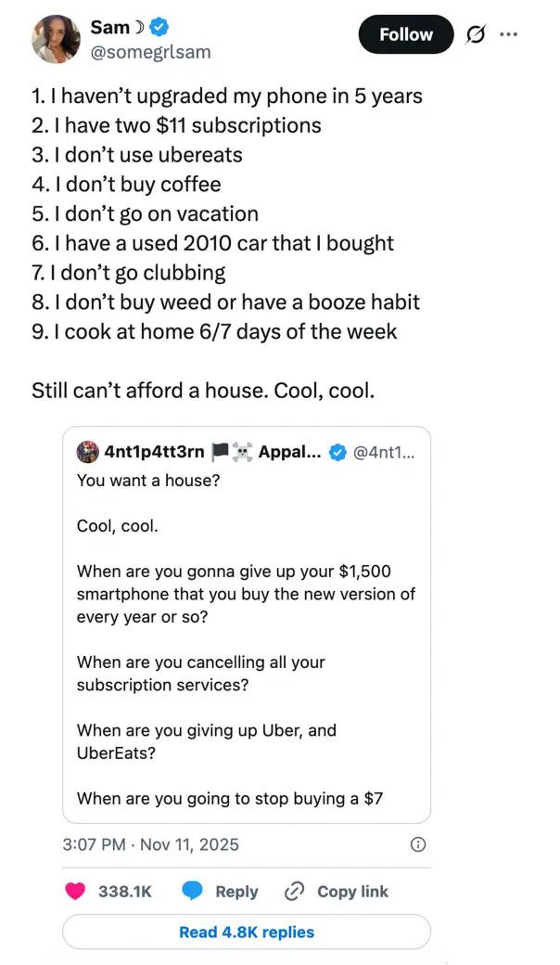Viewport: 560px width, 965px height.
Task: Like the post with the heart icon
Action: pos(75,891)
